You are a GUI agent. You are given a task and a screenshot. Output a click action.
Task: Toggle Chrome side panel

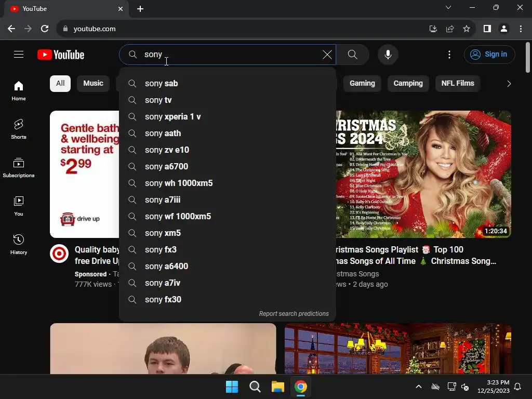click(487, 29)
